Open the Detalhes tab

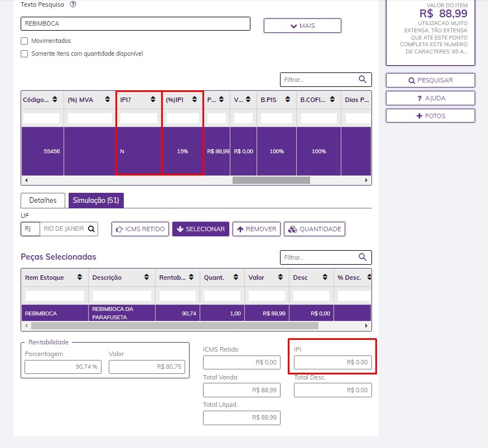(x=43, y=200)
